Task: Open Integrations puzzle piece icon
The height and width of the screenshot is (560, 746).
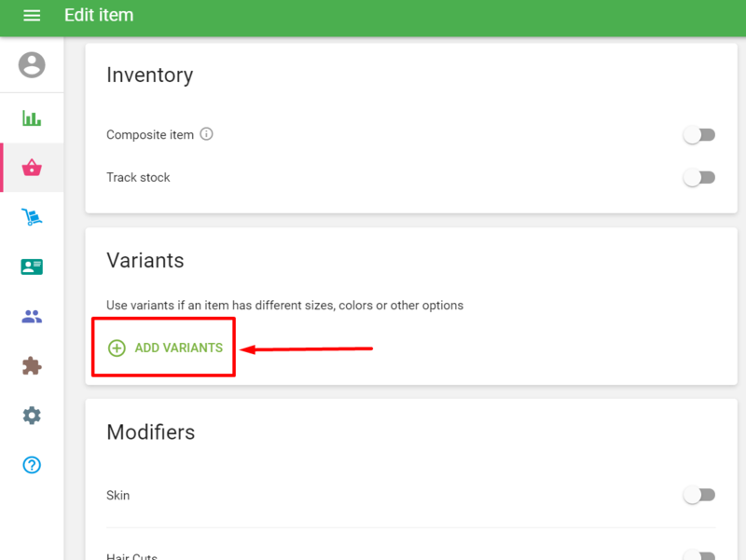Action: (x=32, y=366)
